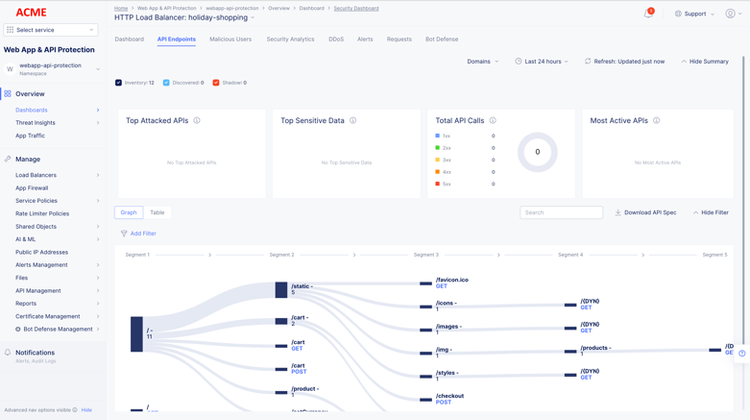Click the Download API Spec icon
Image resolution: width=750 pixels, height=420 pixels.
coord(618,213)
